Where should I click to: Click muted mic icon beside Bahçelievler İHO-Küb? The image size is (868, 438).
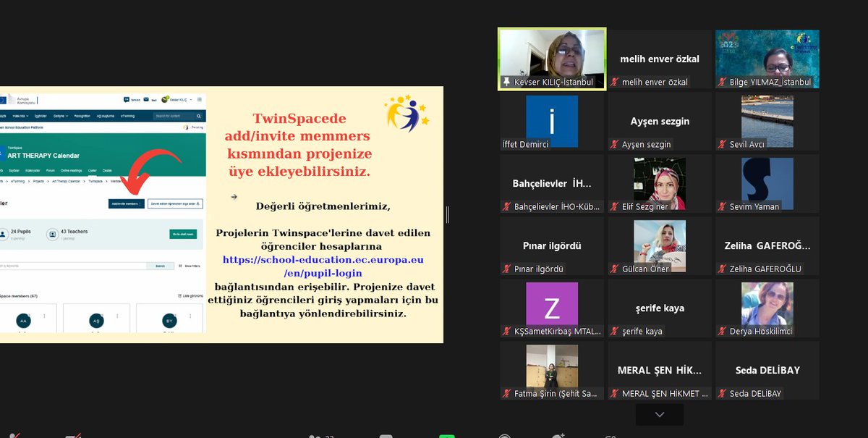(x=506, y=207)
